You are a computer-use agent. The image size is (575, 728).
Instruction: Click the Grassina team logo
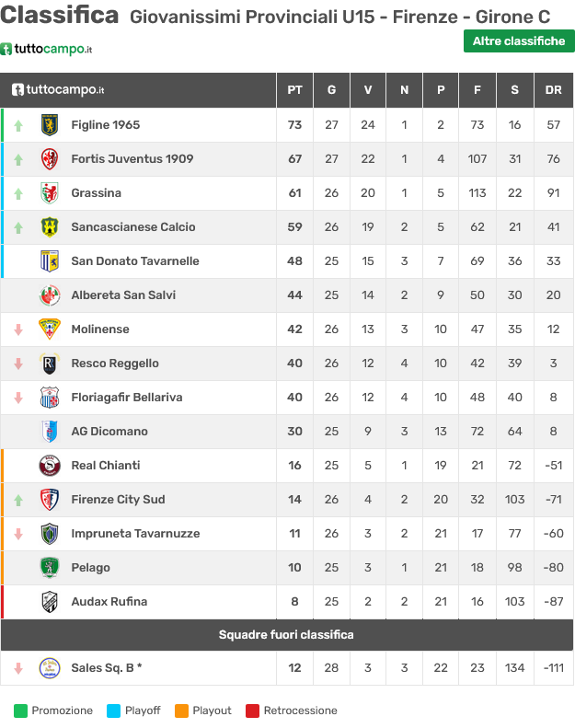click(x=50, y=192)
